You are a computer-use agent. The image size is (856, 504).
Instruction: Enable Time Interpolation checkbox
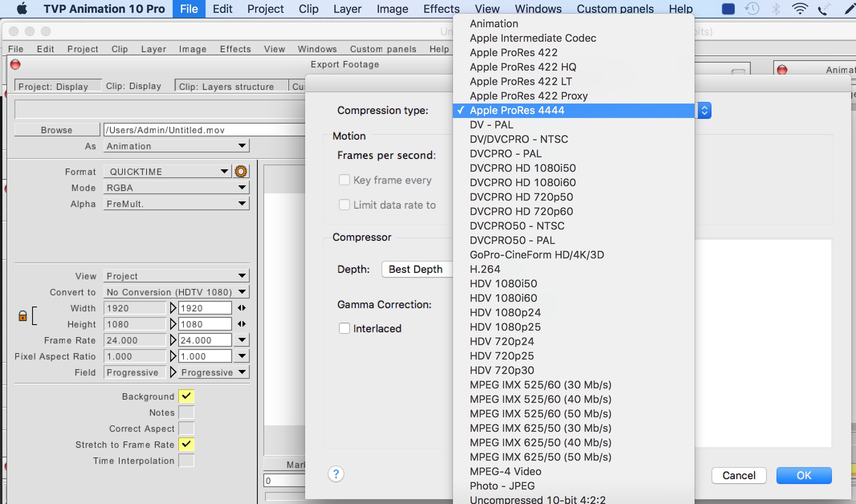point(186,460)
